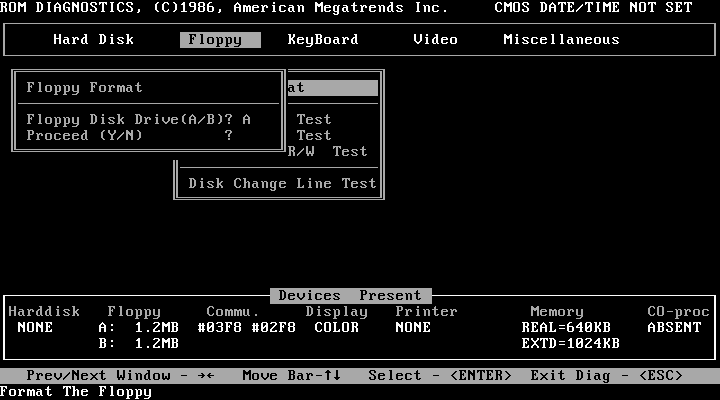Click the Floppy Format dialog title

coord(84,88)
